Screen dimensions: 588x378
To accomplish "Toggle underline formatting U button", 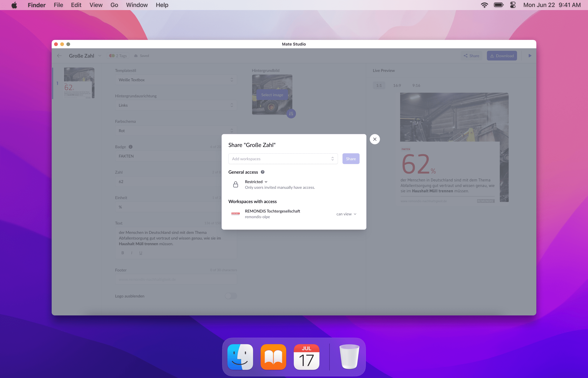I will coord(141,253).
